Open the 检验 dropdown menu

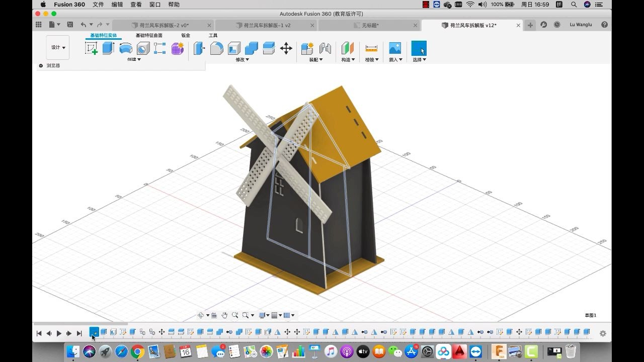372,59
